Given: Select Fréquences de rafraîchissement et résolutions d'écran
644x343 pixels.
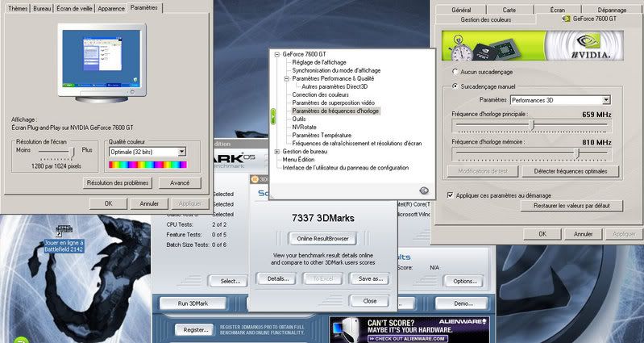Looking at the screenshot, I should click(x=357, y=144).
